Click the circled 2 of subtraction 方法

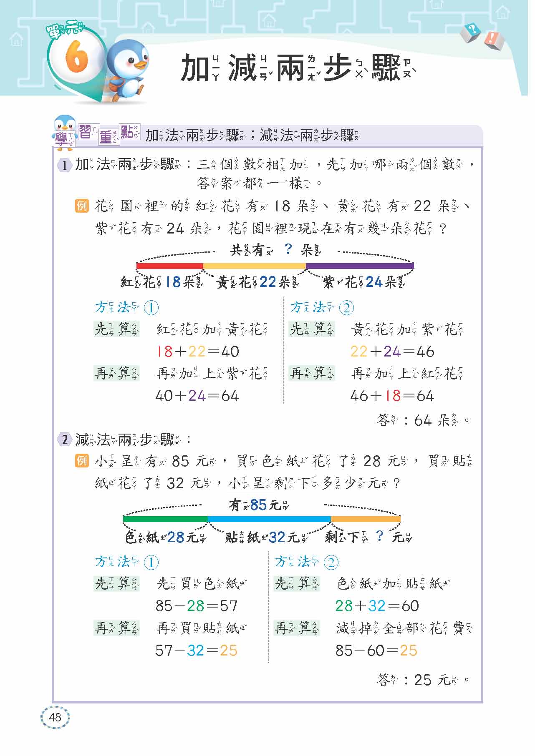pos(331,563)
